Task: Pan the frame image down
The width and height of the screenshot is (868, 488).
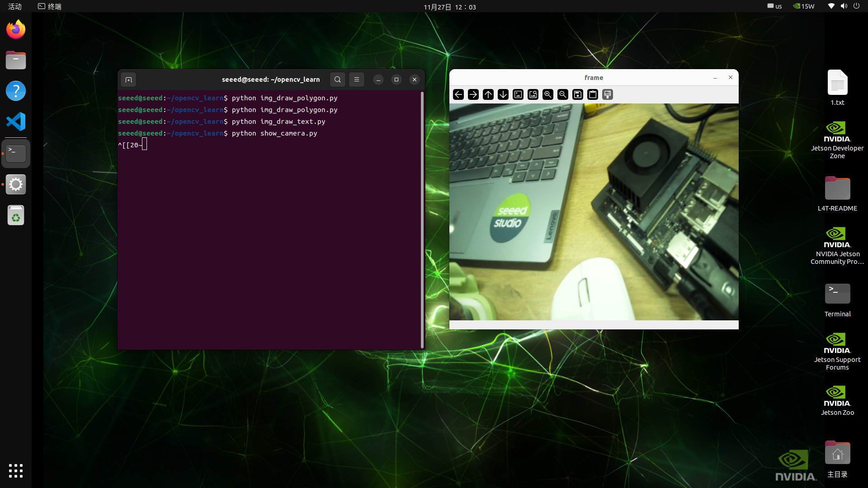Action: (x=503, y=94)
